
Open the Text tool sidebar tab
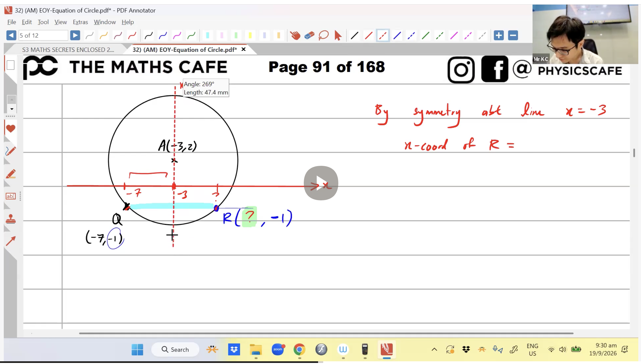pos(11,196)
